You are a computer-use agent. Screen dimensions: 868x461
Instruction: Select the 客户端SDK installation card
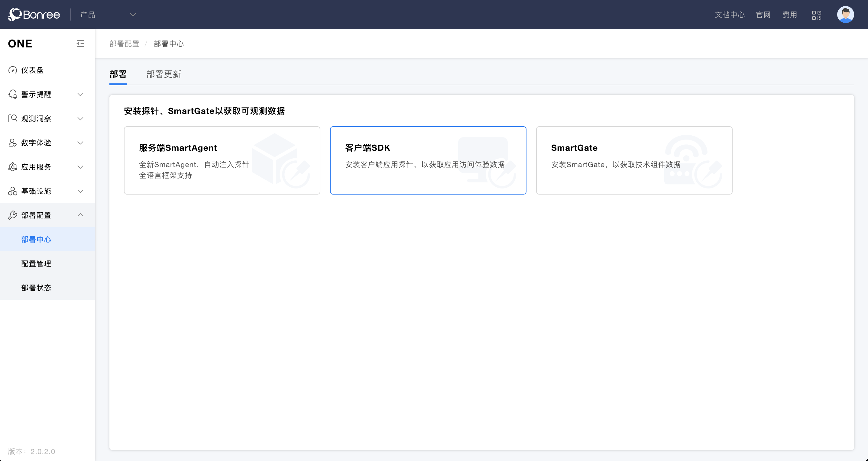[x=428, y=160]
